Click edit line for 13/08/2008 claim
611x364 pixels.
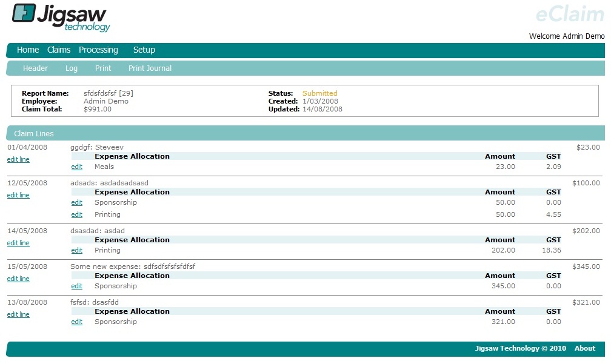coord(18,315)
